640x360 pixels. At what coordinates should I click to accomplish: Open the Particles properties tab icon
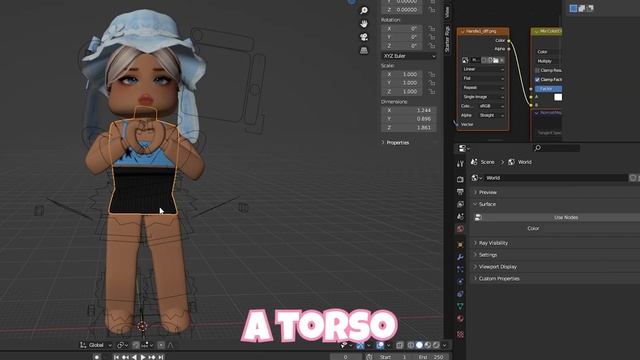click(460, 269)
